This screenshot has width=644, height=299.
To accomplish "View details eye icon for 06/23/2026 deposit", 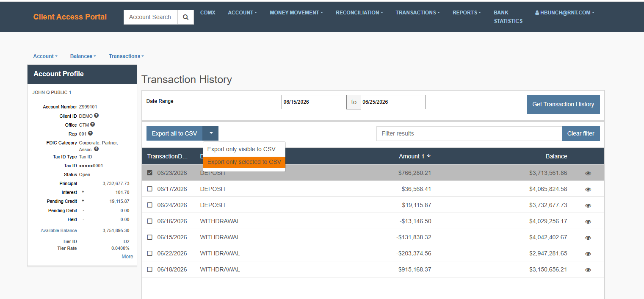I will (x=588, y=173).
